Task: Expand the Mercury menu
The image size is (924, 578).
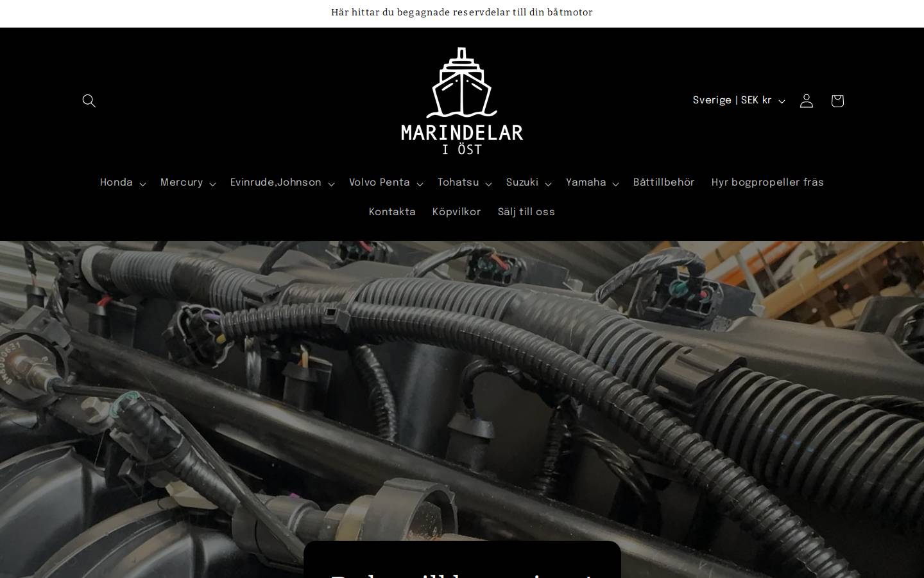Action: (188, 183)
